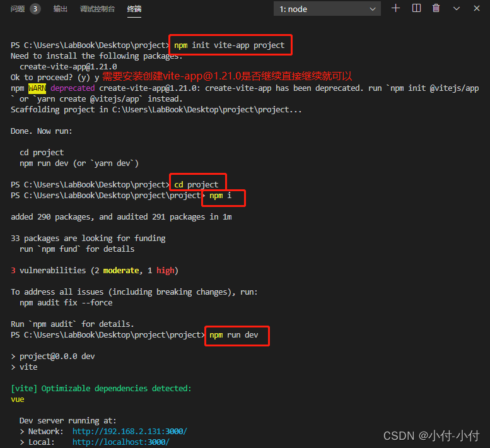This screenshot has height=448, width=490.
Task: Click the yellow 'moderate' severity word
Action: pos(121,271)
